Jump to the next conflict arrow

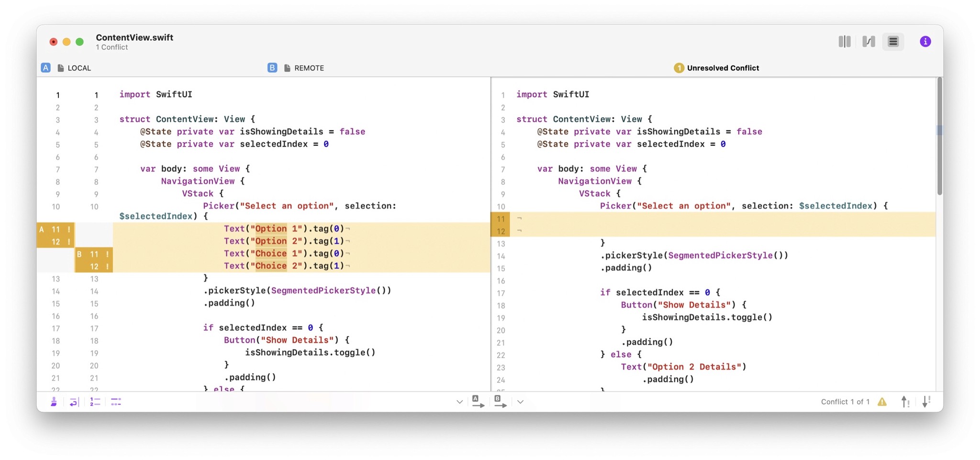pos(926,402)
